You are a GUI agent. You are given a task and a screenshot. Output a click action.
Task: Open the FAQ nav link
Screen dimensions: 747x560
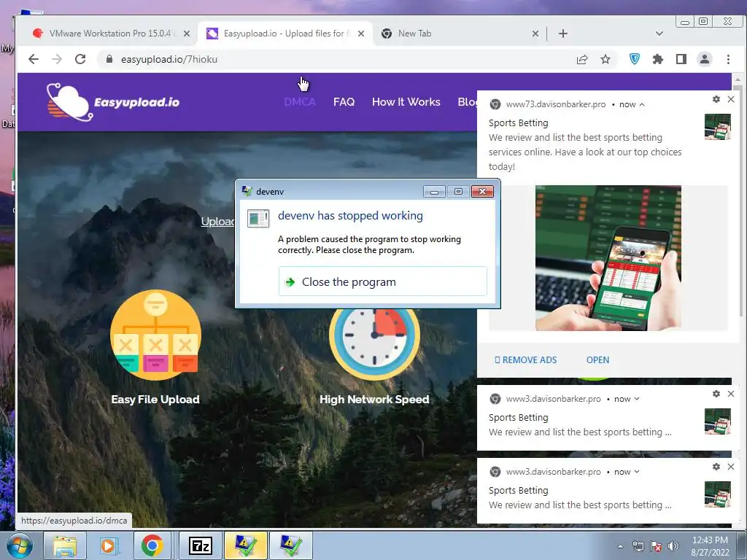(x=344, y=102)
